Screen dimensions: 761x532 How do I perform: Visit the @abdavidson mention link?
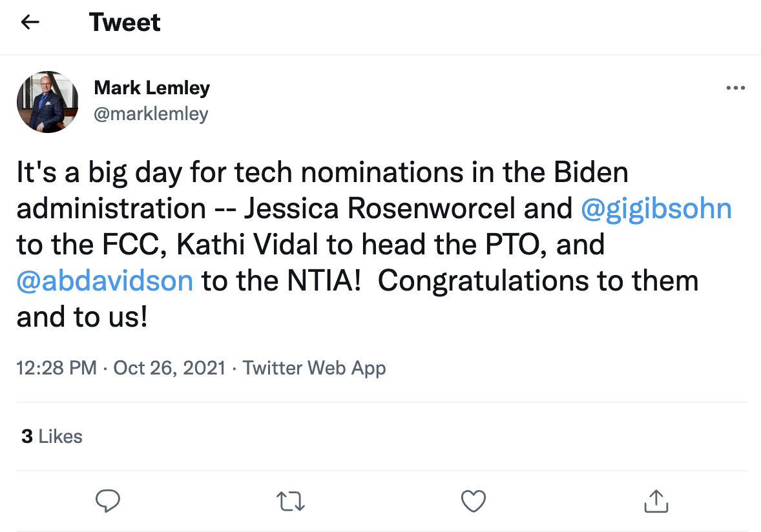pyautogui.click(x=105, y=281)
